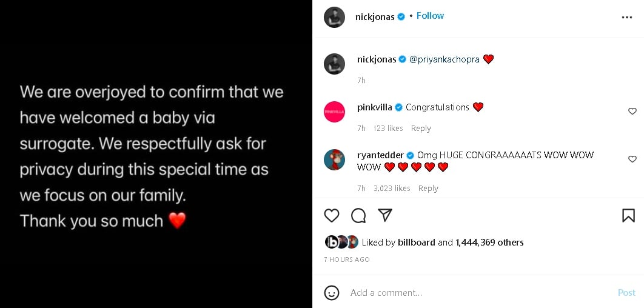Image resolution: width=644 pixels, height=308 pixels.
Task: Share the post via paper plane icon
Action: pyautogui.click(x=385, y=215)
